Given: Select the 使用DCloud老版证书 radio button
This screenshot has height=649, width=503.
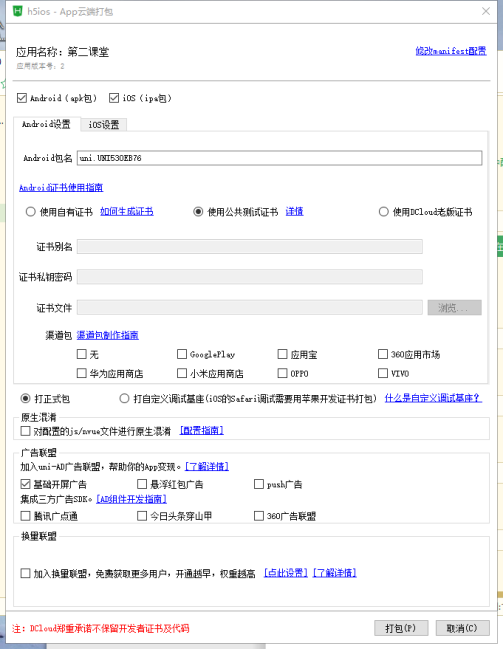Looking at the screenshot, I should tap(383, 212).
